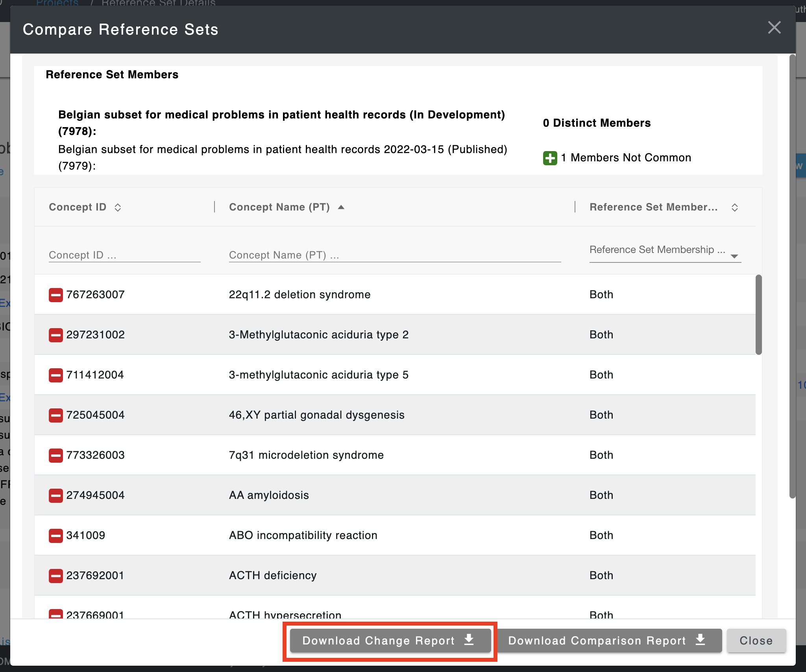Select row 3-Methylglutaconic aciduria type 2

click(395, 335)
